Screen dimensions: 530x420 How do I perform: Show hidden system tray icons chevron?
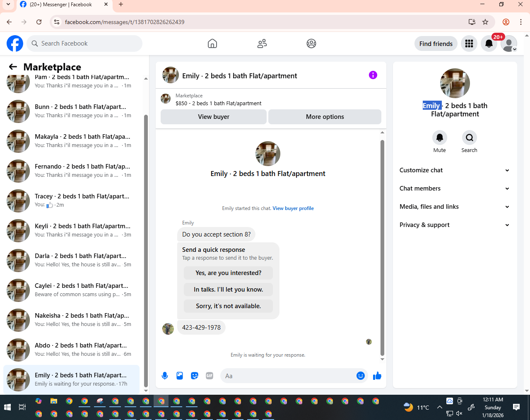440,408
